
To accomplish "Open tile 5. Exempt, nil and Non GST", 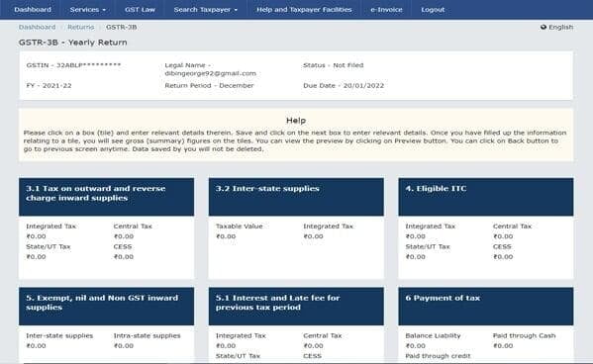I will pyautogui.click(x=106, y=307).
